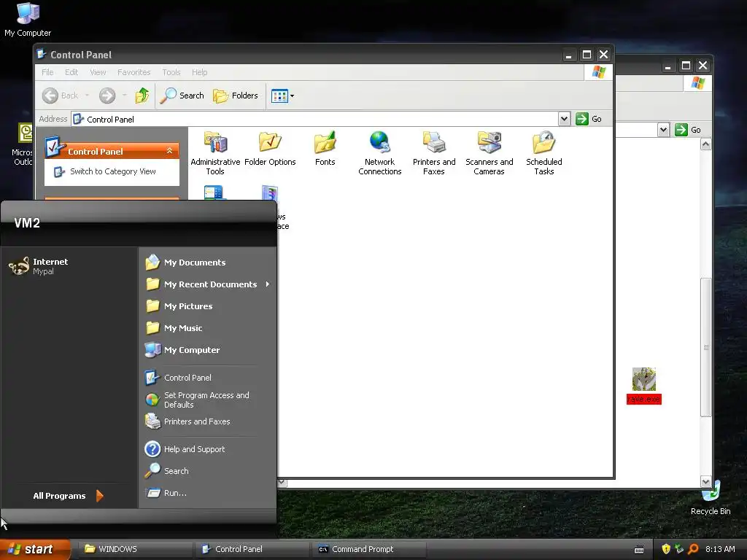747x560 pixels.
Task: Open the Scheduled Tasks icon
Action: click(544, 153)
